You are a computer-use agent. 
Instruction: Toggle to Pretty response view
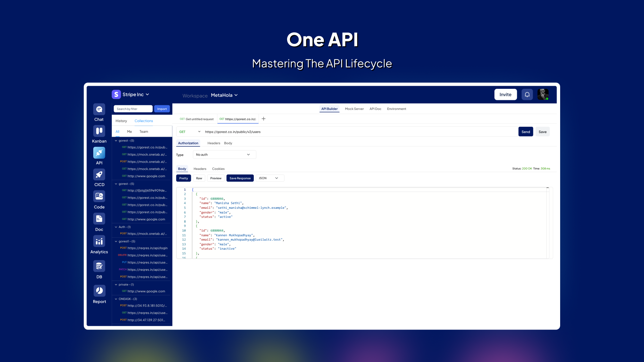click(x=183, y=178)
